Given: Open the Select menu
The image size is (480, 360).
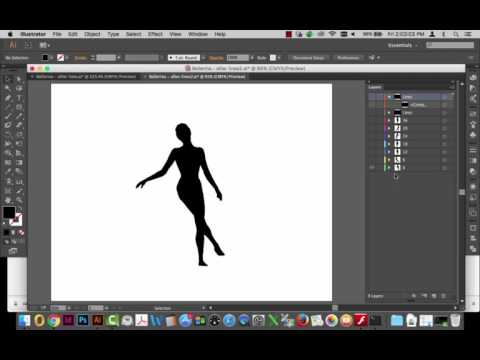Looking at the screenshot, I should pos(133,34).
